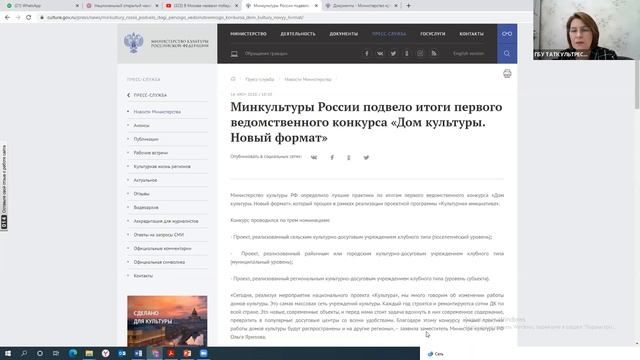Screen dimensions: 640x360
Task: Click Пресс-служба breadcrumb link
Action: (x=260, y=79)
